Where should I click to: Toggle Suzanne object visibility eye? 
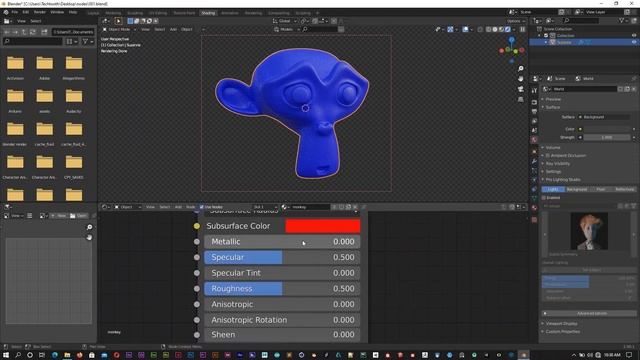pyautogui.click(x=634, y=42)
